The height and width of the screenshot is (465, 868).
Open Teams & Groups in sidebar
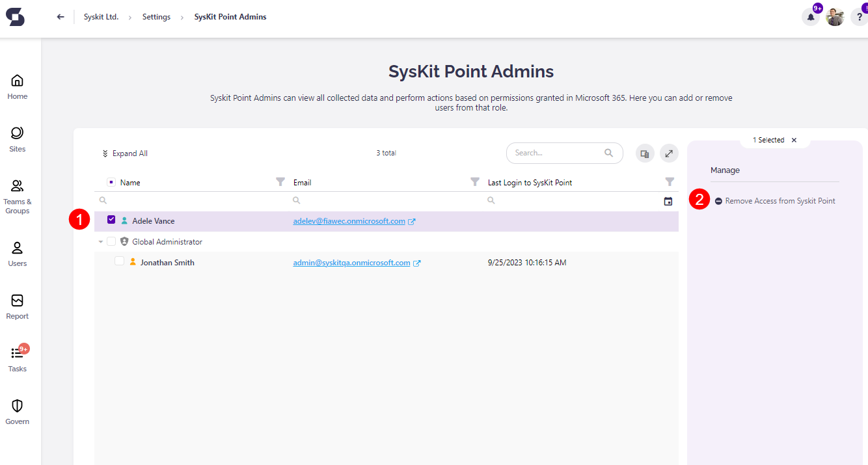coord(18,196)
